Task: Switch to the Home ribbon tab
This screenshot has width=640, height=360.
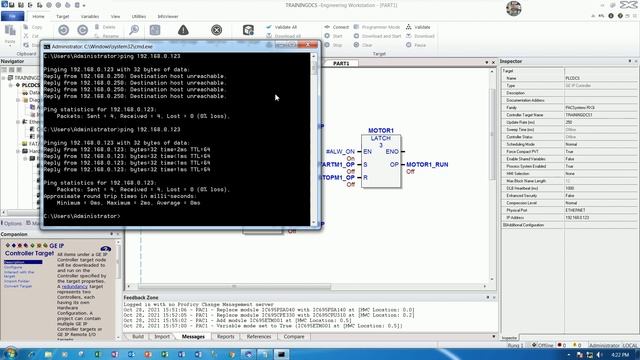Action: pyautogui.click(x=38, y=16)
